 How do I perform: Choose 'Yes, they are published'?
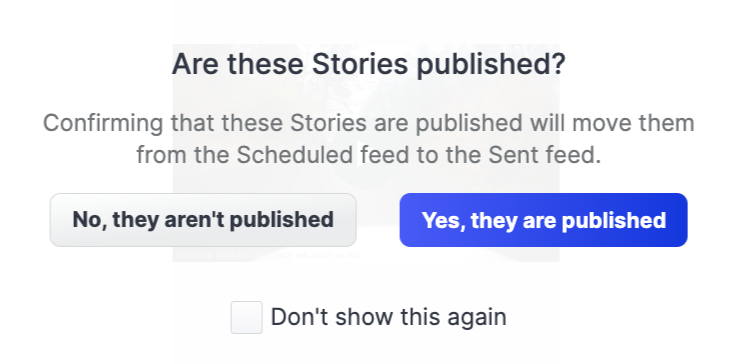click(543, 220)
